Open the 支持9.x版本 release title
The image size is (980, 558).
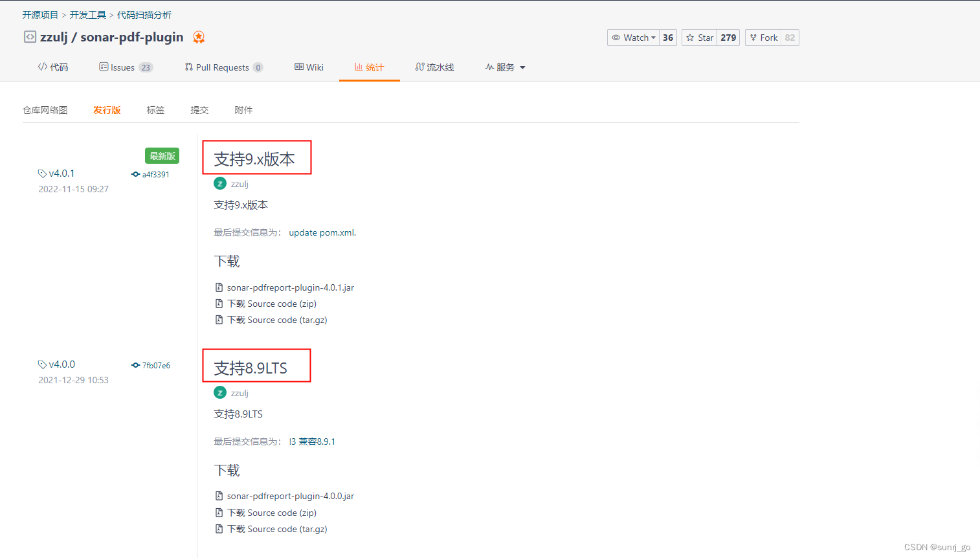[254, 159]
